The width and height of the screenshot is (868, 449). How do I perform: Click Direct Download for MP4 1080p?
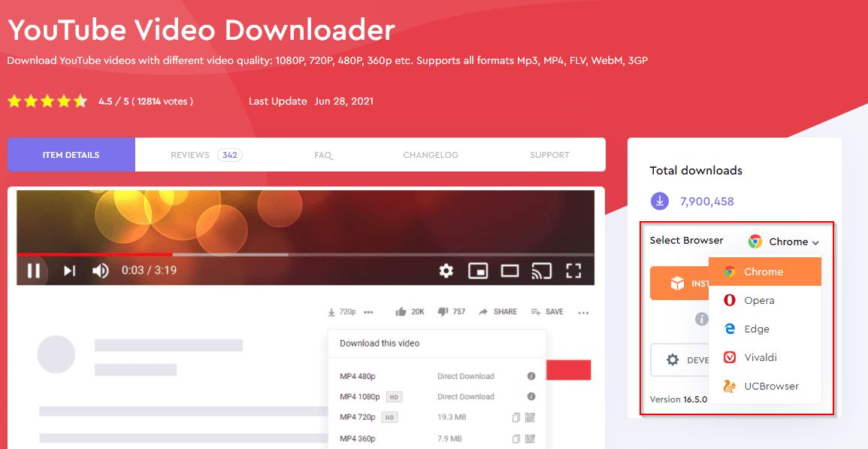pos(465,396)
